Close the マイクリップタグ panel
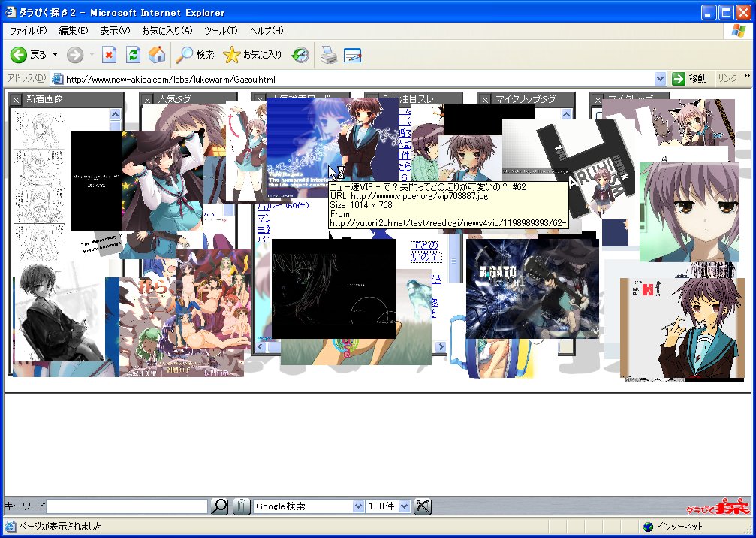The image size is (756, 538). point(486,100)
